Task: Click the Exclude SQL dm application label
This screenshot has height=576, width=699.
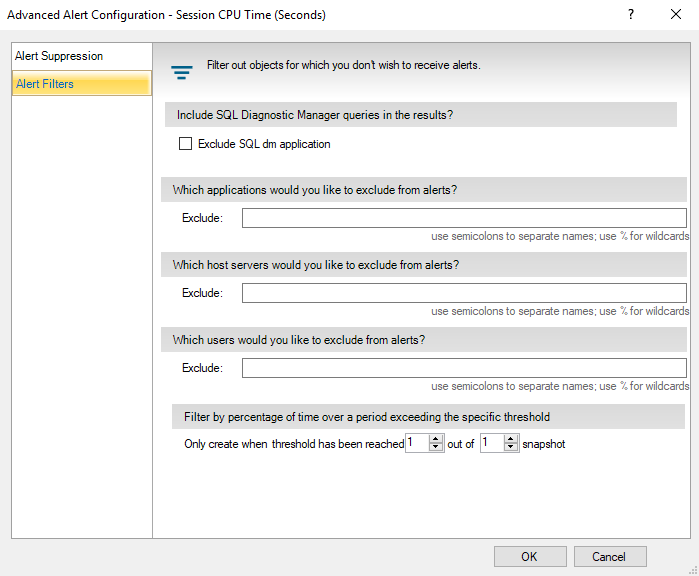Action: point(264,144)
